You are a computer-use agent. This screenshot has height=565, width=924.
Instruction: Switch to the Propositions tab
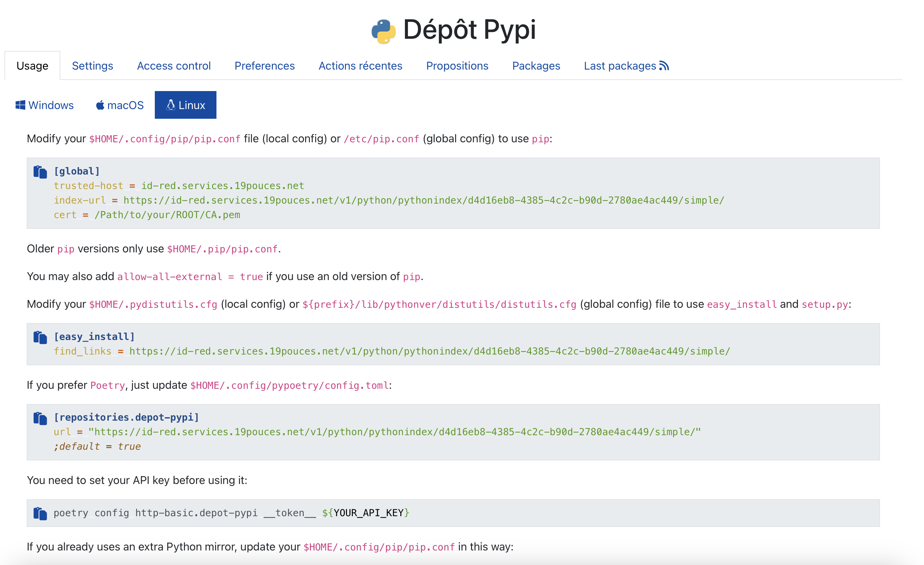[457, 66]
